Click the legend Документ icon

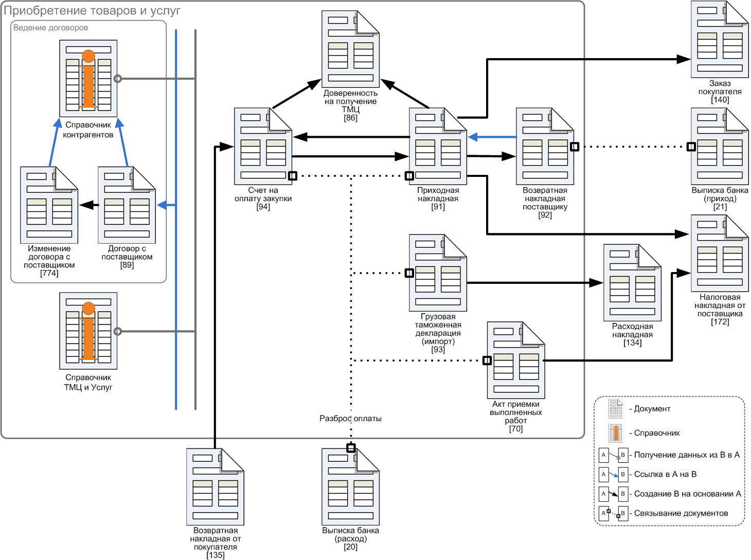[616, 409]
